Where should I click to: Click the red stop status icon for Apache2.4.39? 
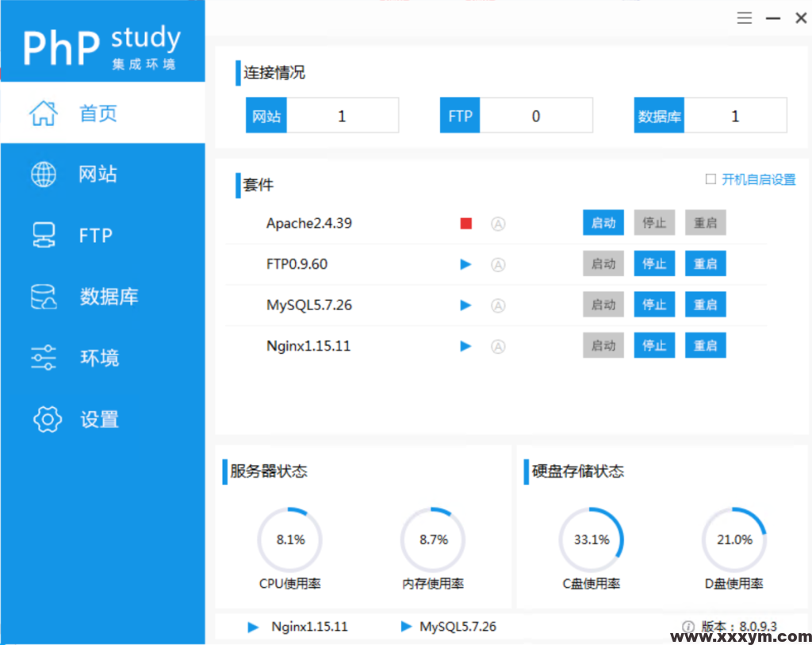click(x=466, y=224)
